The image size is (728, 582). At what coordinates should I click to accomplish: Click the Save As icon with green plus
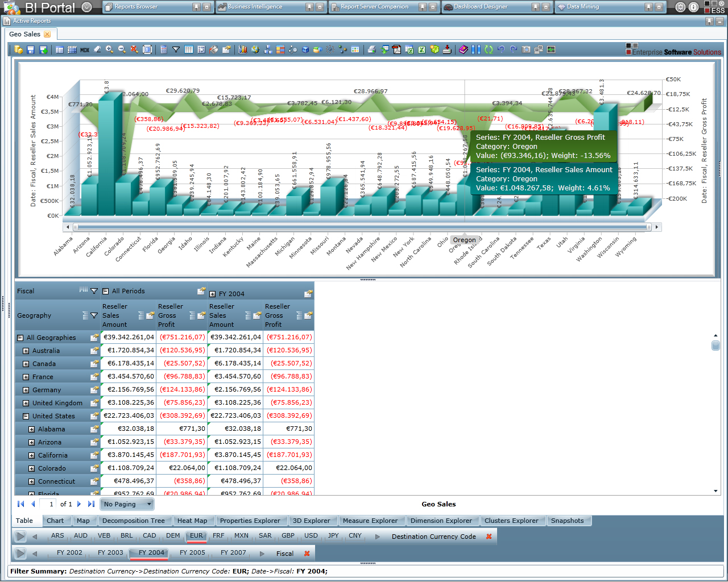point(43,49)
